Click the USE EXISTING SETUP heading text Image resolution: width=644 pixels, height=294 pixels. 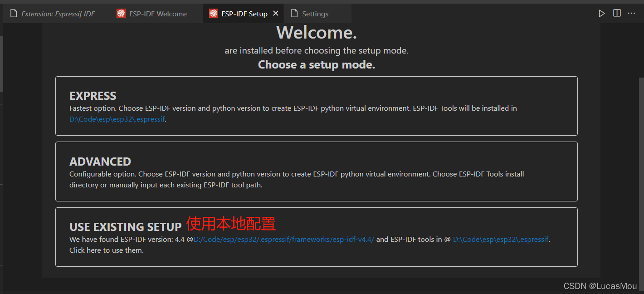pos(126,227)
